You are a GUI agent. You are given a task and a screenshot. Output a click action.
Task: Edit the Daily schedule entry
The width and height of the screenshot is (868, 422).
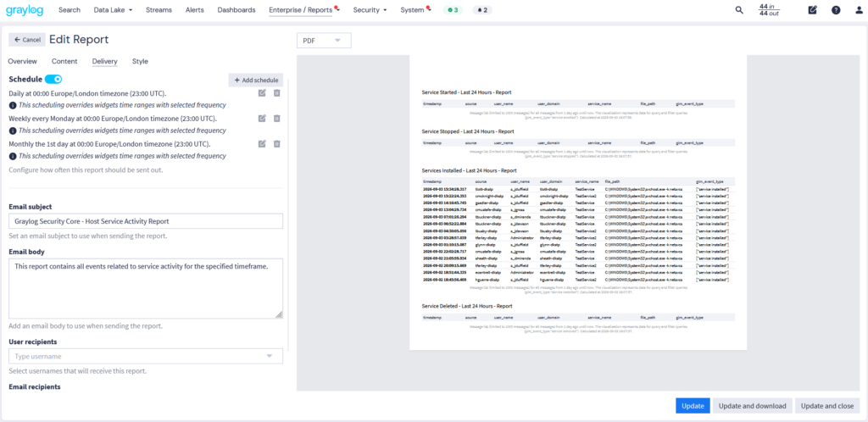pos(263,93)
